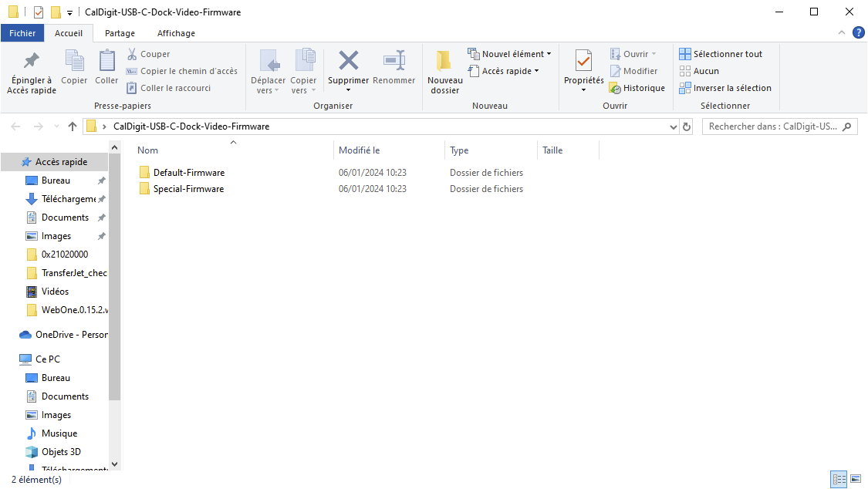This screenshot has height=489, width=868.
Task: Click the Copier icon in Presse-papiers
Action: coord(74,61)
